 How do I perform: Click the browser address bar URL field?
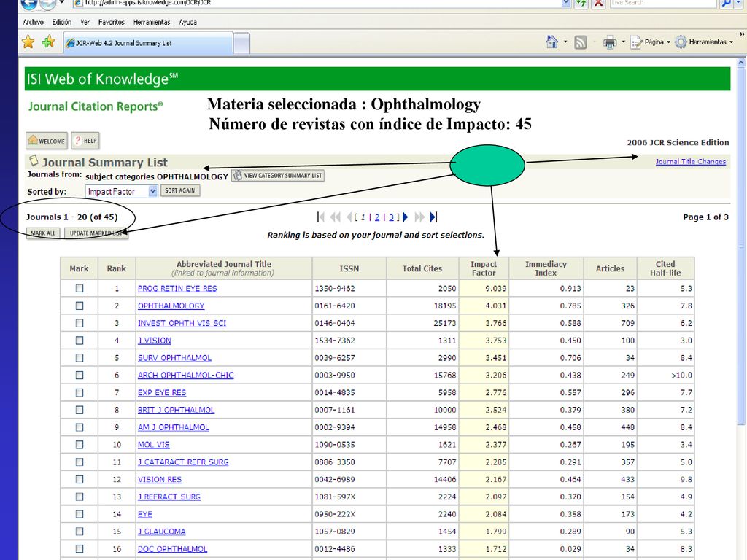coord(317,4)
